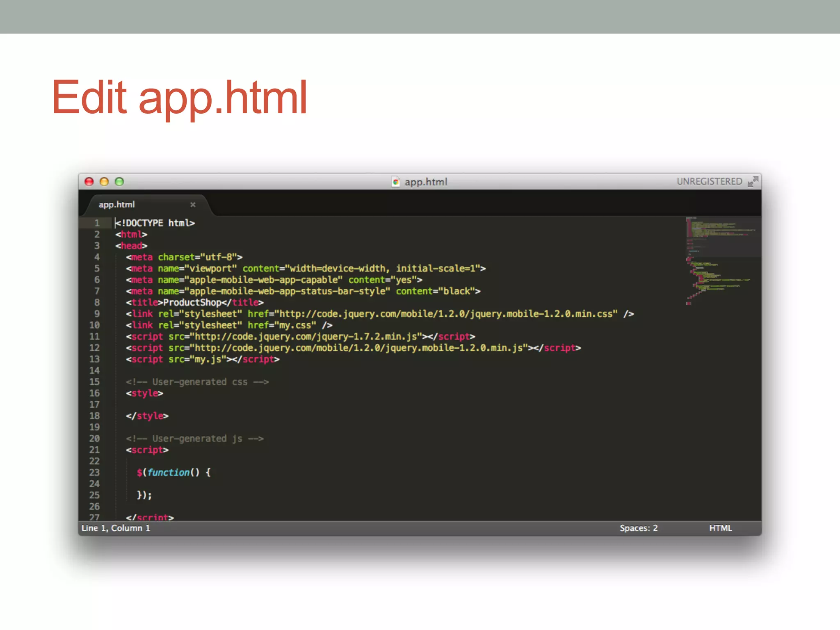The width and height of the screenshot is (840, 630).
Task: Click the href="my.css" link line
Action: [x=229, y=325]
